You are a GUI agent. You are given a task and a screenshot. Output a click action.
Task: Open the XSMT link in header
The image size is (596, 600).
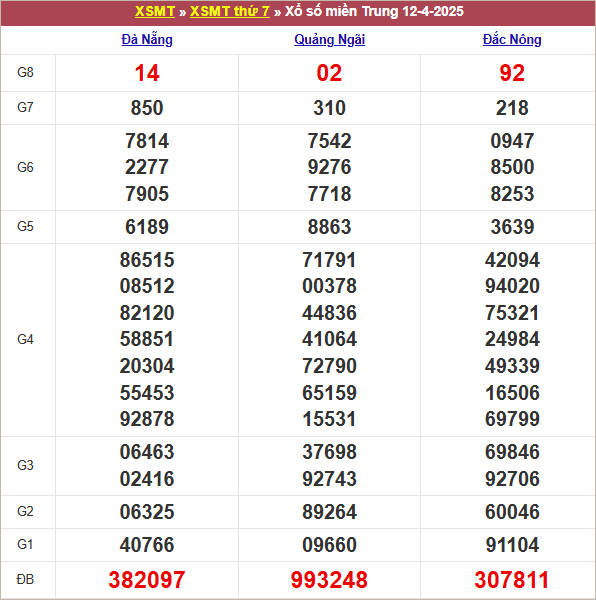(155, 11)
